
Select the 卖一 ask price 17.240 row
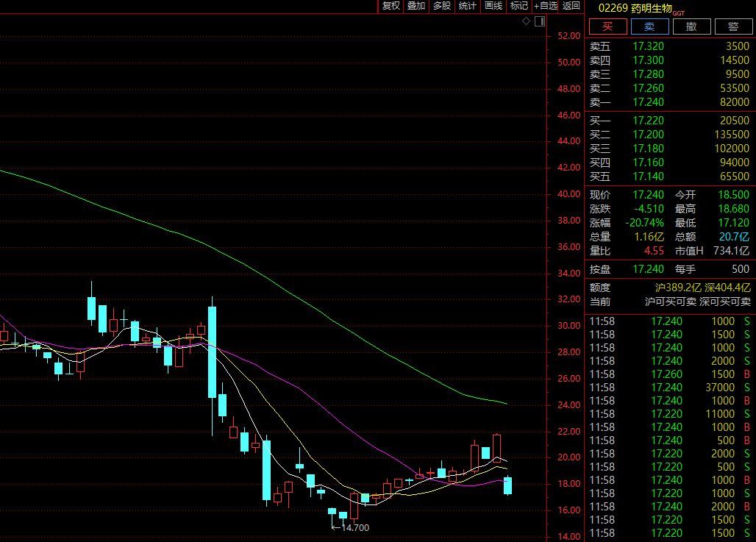click(x=669, y=102)
